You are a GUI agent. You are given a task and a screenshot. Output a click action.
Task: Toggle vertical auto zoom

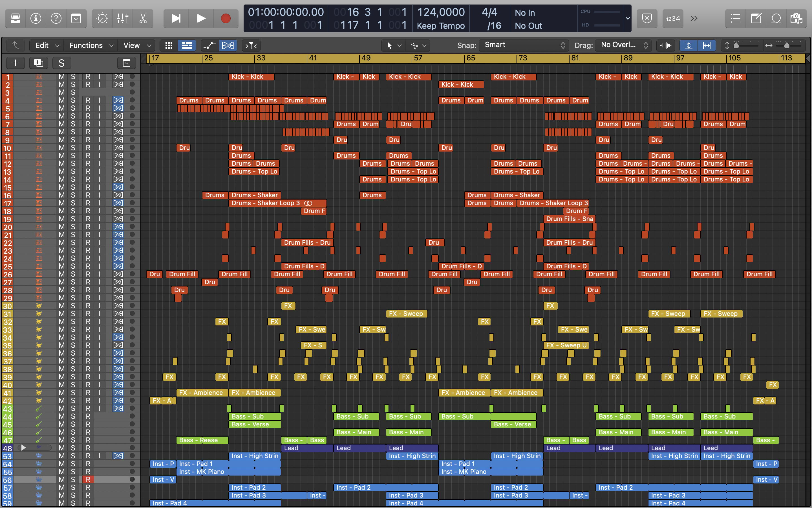click(x=689, y=45)
